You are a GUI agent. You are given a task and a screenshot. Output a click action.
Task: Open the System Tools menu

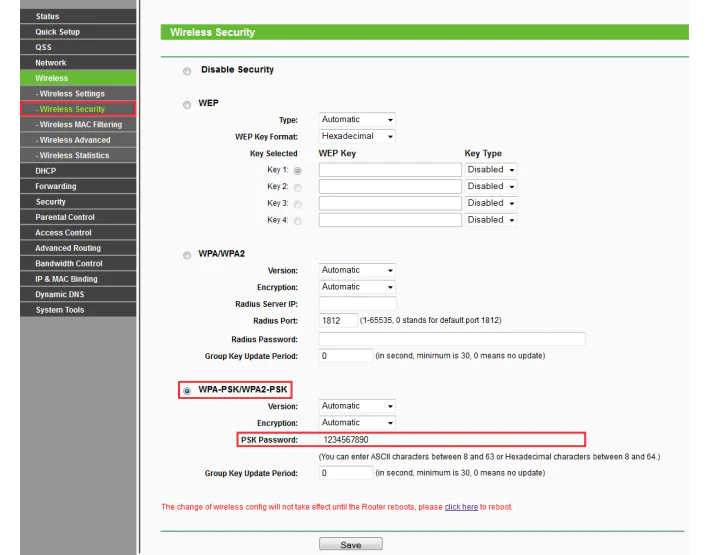point(60,310)
